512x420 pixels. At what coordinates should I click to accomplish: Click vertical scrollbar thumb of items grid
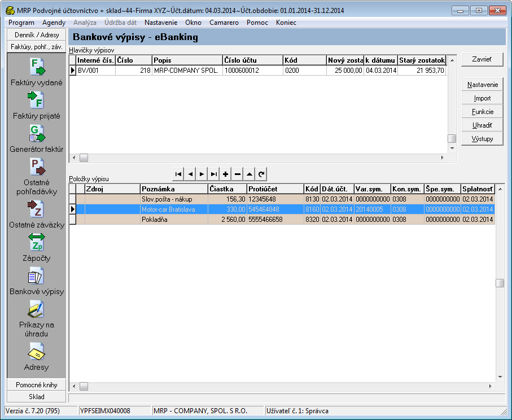tap(500, 283)
